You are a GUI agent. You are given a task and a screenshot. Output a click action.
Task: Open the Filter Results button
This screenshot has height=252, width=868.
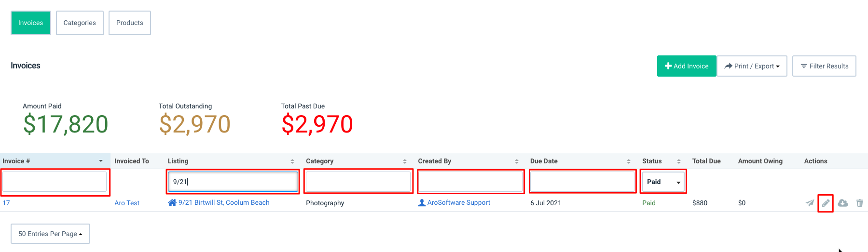pos(824,66)
